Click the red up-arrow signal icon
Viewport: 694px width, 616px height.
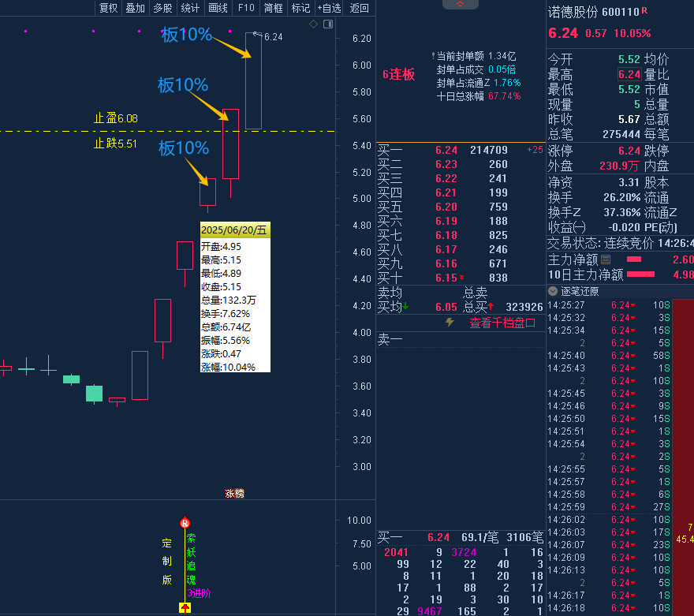(x=185, y=607)
